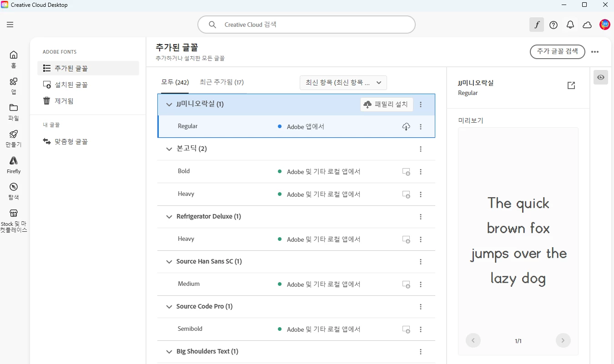
Task: Go to next preview page arrow
Action: [563, 340]
